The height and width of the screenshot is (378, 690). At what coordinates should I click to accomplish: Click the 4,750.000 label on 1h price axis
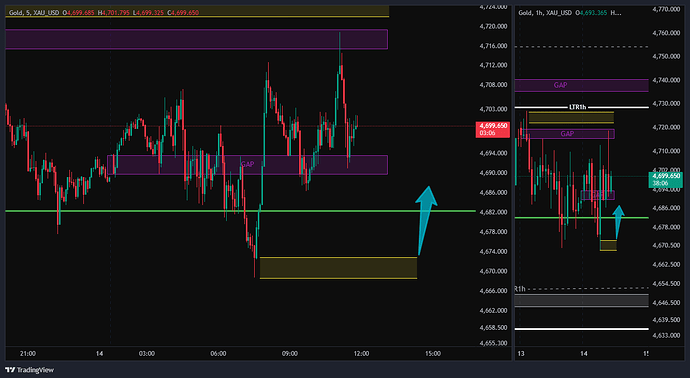tap(667, 56)
